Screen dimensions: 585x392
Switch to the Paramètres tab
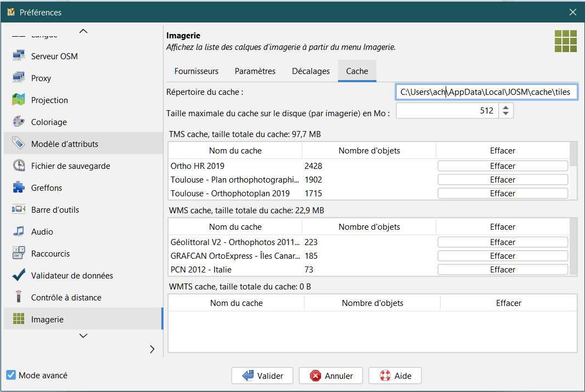coord(255,71)
